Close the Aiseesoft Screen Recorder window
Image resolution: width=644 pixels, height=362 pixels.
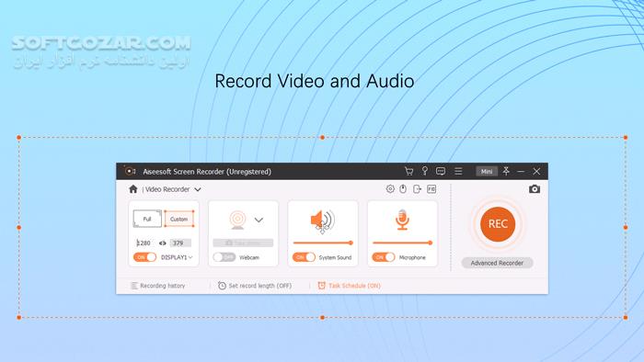(536, 172)
